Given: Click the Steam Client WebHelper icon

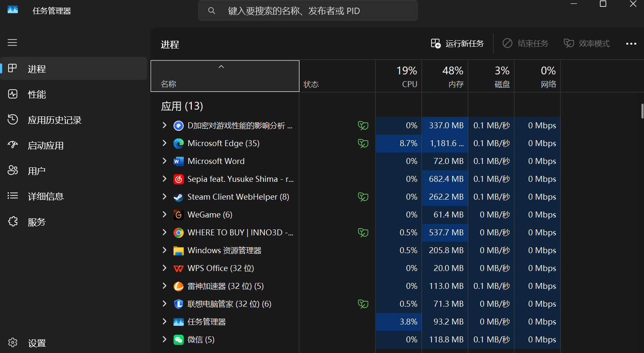Looking at the screenshot, I should pos(179,197).
